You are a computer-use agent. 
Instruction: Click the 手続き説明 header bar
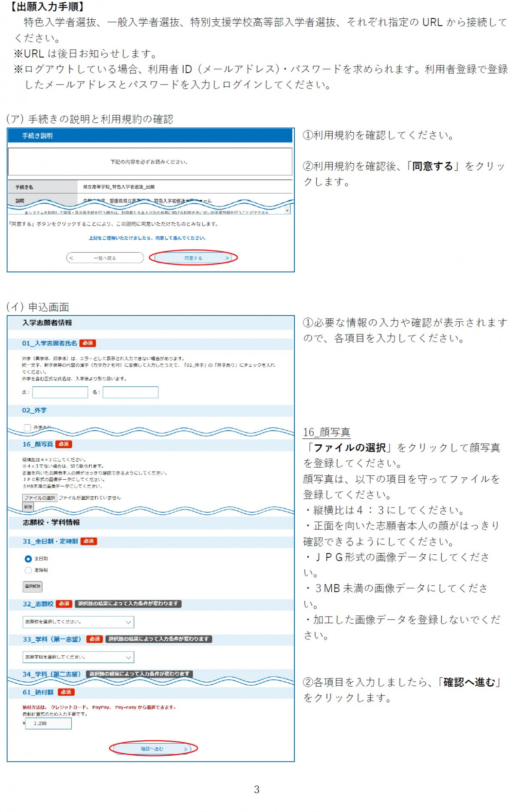coord(150,136)
